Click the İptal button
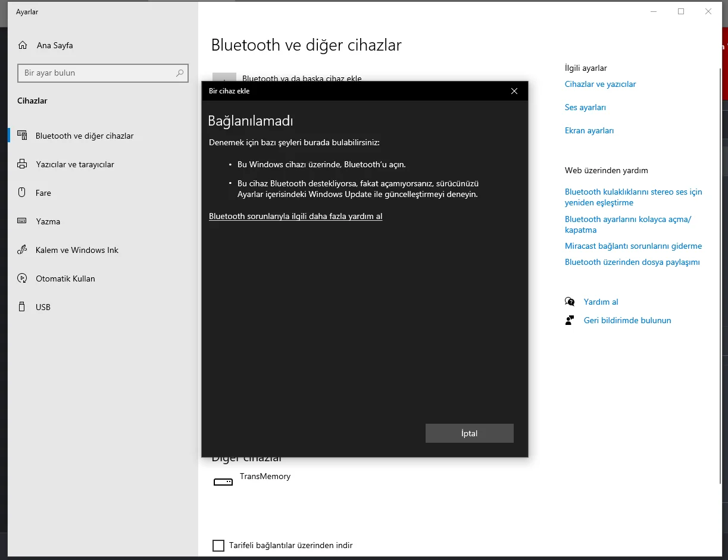Screen dimensions: 728x560 click(x=470, y=433)
